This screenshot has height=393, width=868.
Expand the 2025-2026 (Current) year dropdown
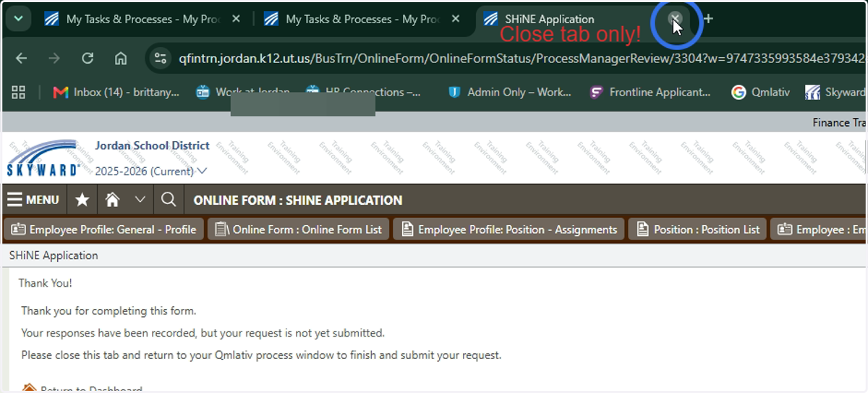[150, 172]
